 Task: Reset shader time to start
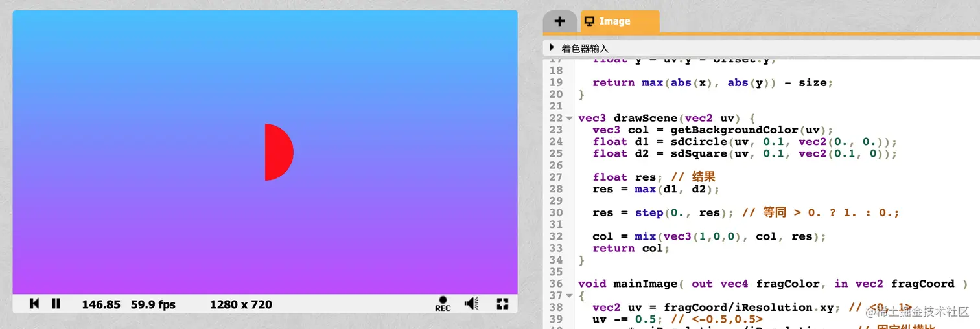pos(34,304)
